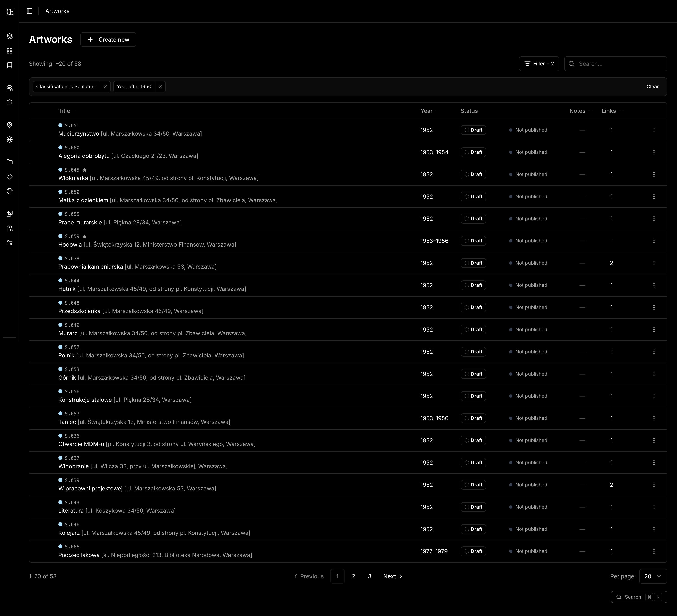Open row menu for Otwarcie MDM-u
This screenshot has height=616, width=677.
(654, 440)
